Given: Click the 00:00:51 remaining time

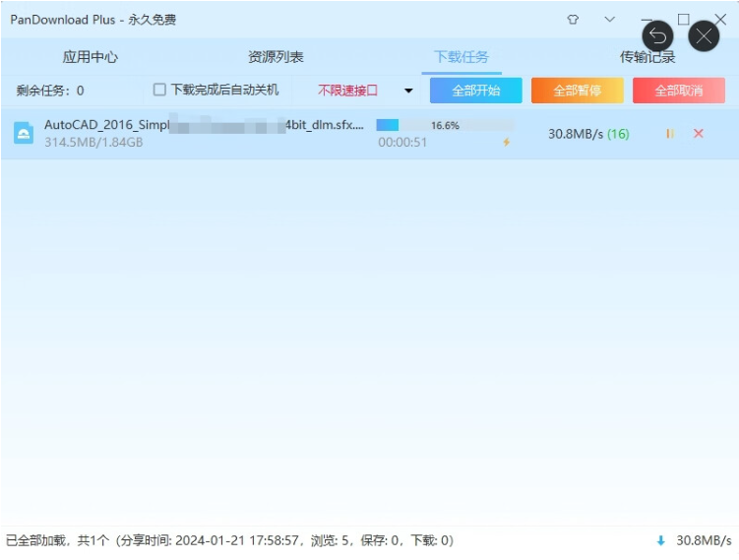Looking at the screenshot, I should (x=402, y=143).
